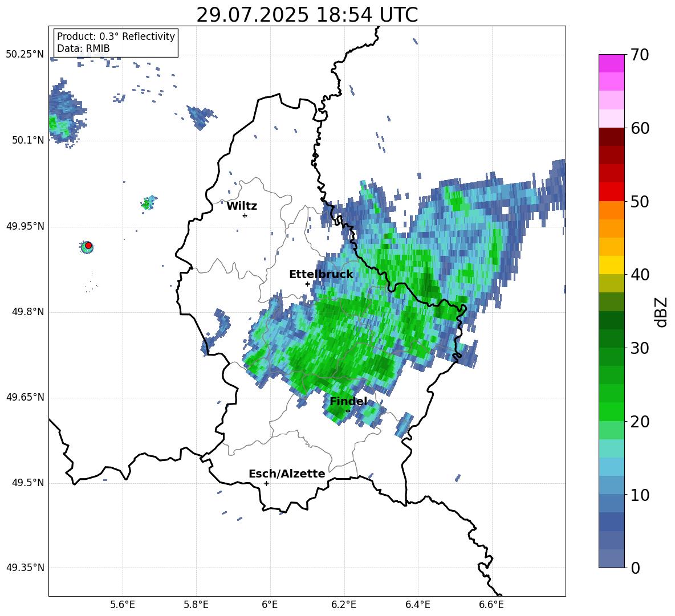
Task: Click the Product: 0.3° Reflectivity line
Action: [116, 36]
